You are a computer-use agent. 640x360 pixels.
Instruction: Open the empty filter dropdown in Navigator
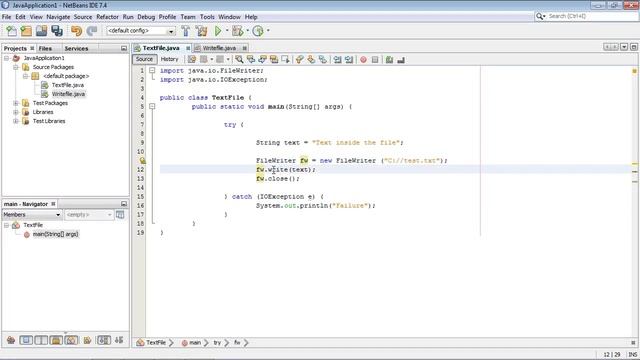click(x=89, y=215)
